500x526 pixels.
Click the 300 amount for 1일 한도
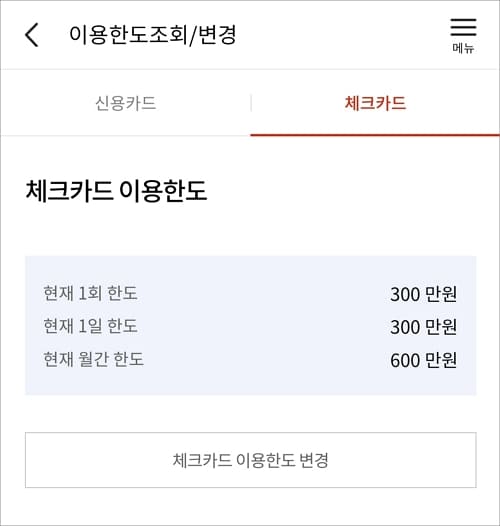click(x=405, y=327)
